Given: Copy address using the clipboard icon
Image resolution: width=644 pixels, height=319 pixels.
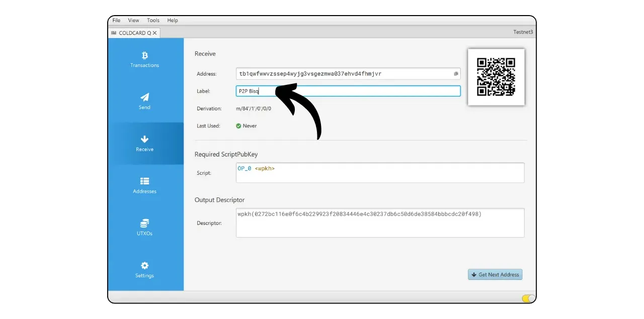Looking at the screenshot, I should [456, 74].
